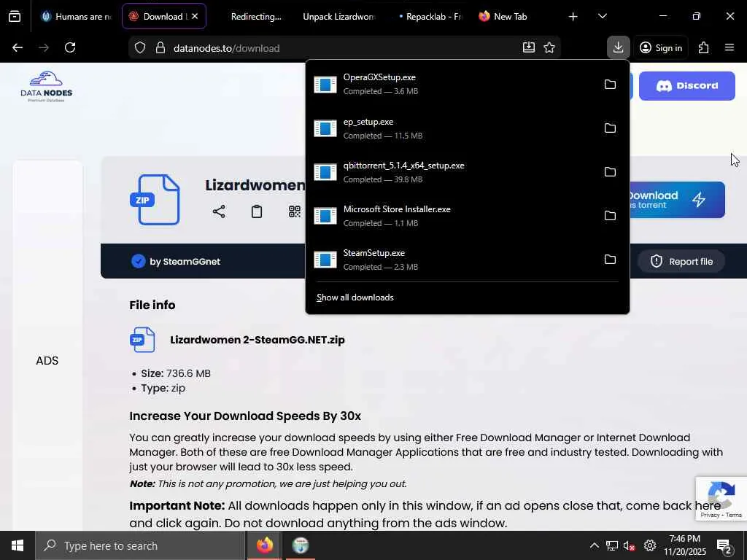Click the Firefox taskbar icon
The width and height of the screenshot is (747, 560).
point(265,545)
